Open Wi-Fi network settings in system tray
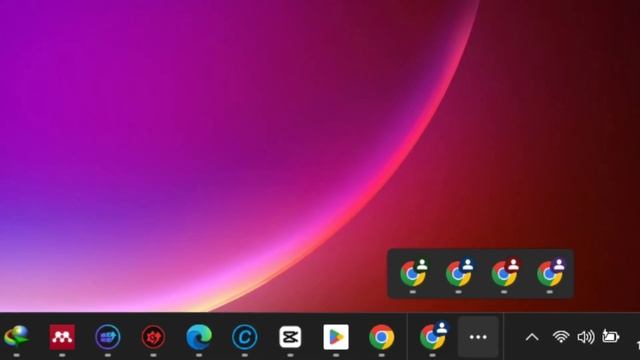Image resolution: width=640 pixels, height=360 pixels. pos(561,337)
